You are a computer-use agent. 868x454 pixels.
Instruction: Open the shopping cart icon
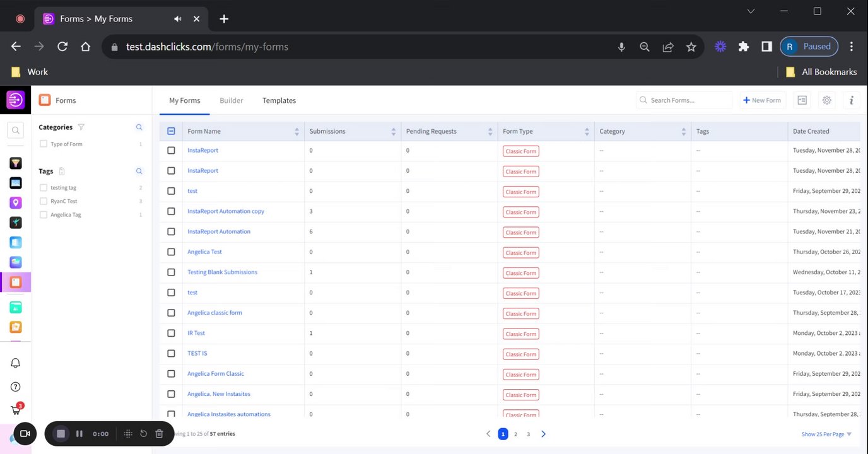coord(16,410)
